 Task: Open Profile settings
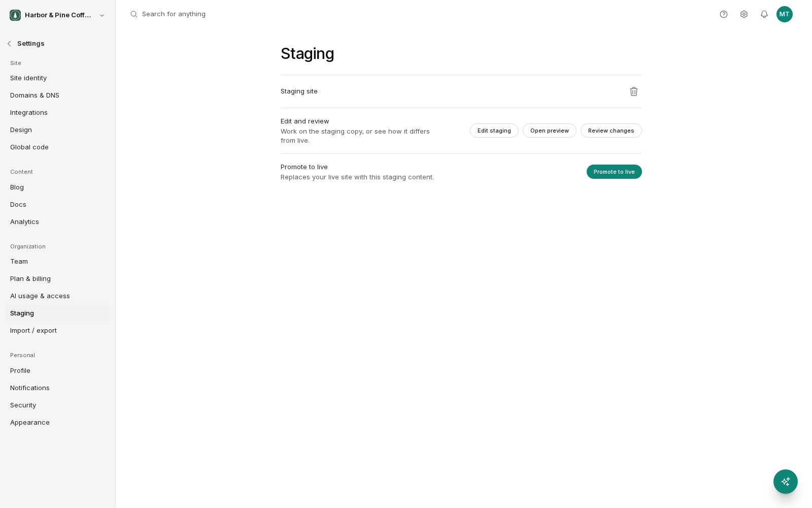pos(57,371)
